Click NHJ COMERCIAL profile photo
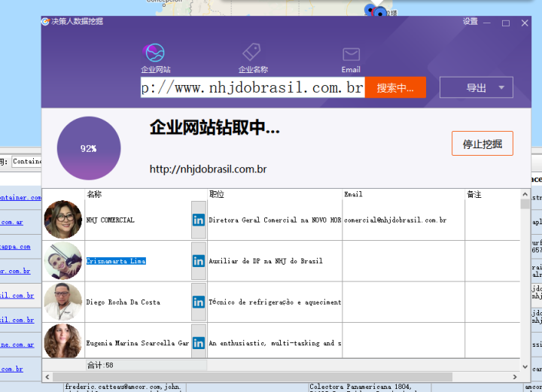 (x=63, y=219)
